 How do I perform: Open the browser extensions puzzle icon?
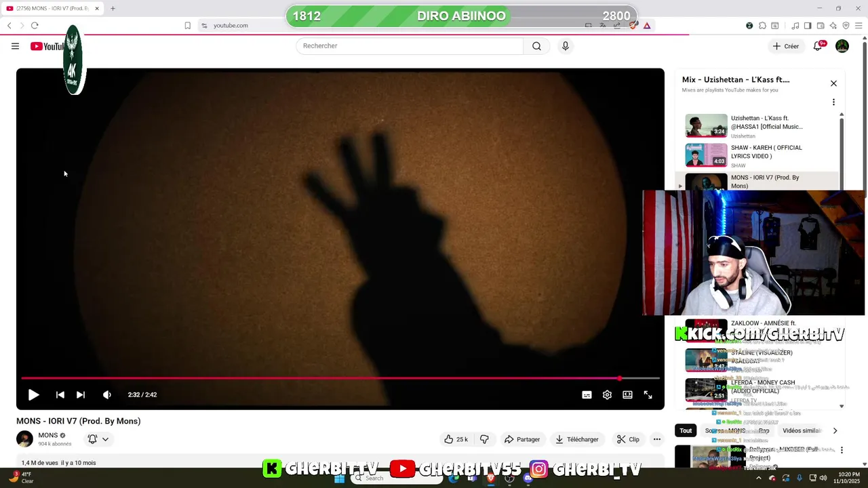click(x=763, y=25)
